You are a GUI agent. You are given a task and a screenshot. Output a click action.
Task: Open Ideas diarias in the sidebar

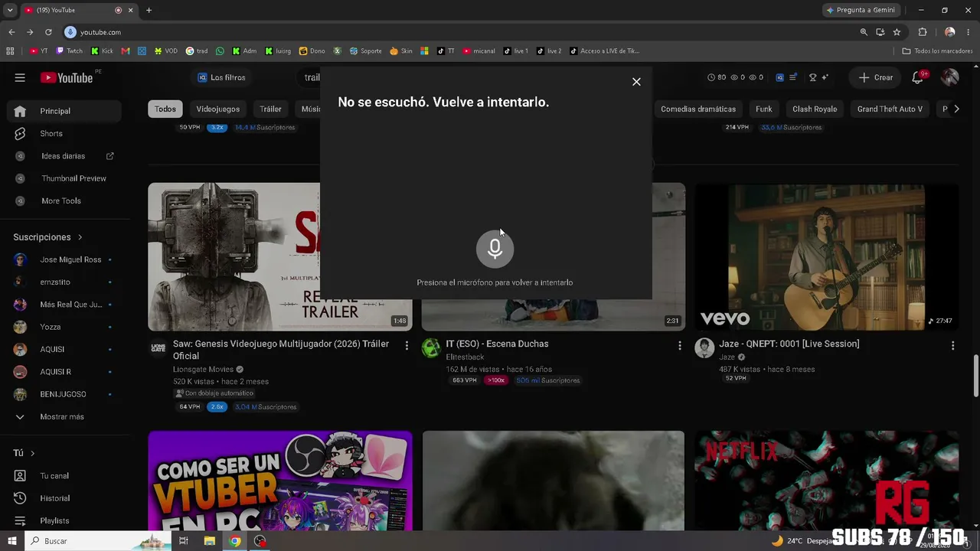point(64,156)
